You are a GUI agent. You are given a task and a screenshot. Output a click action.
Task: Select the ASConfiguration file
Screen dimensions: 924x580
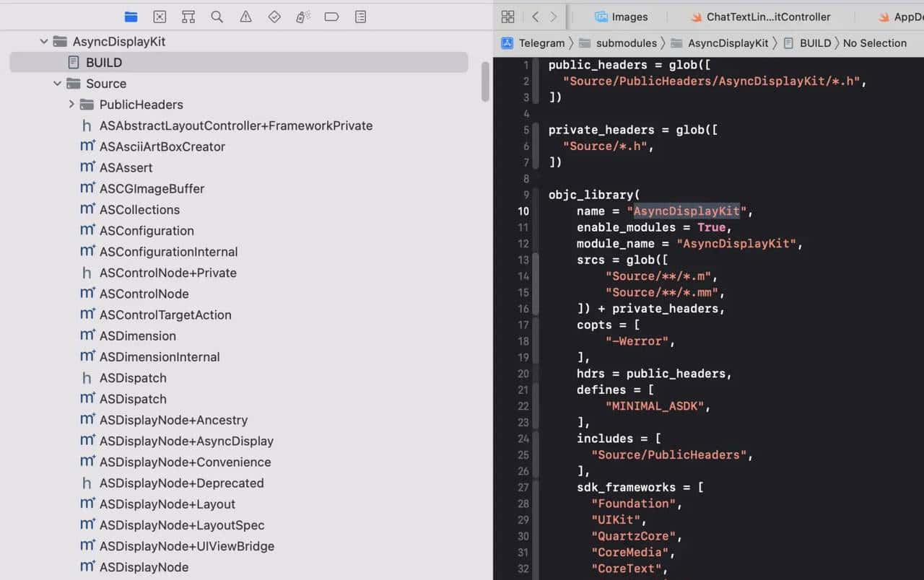click(x=147, y=231)
